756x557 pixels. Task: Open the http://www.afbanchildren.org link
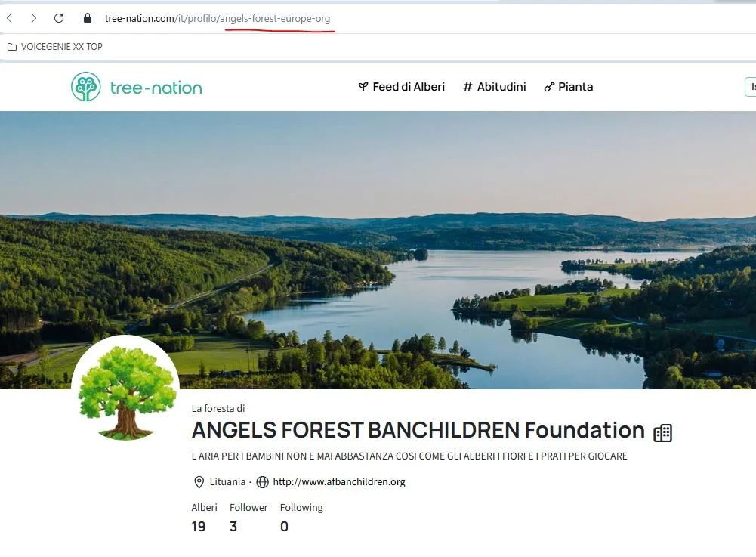coord(339,481)
